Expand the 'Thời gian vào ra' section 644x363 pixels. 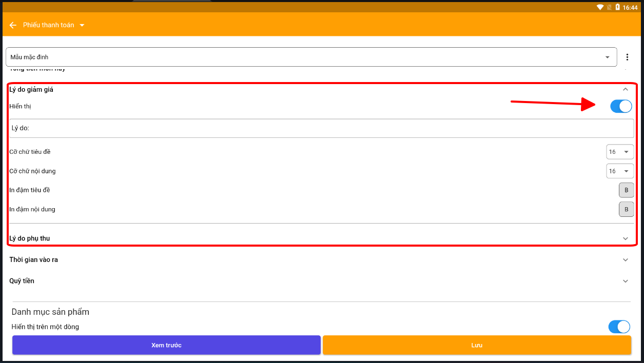(625, 260)
